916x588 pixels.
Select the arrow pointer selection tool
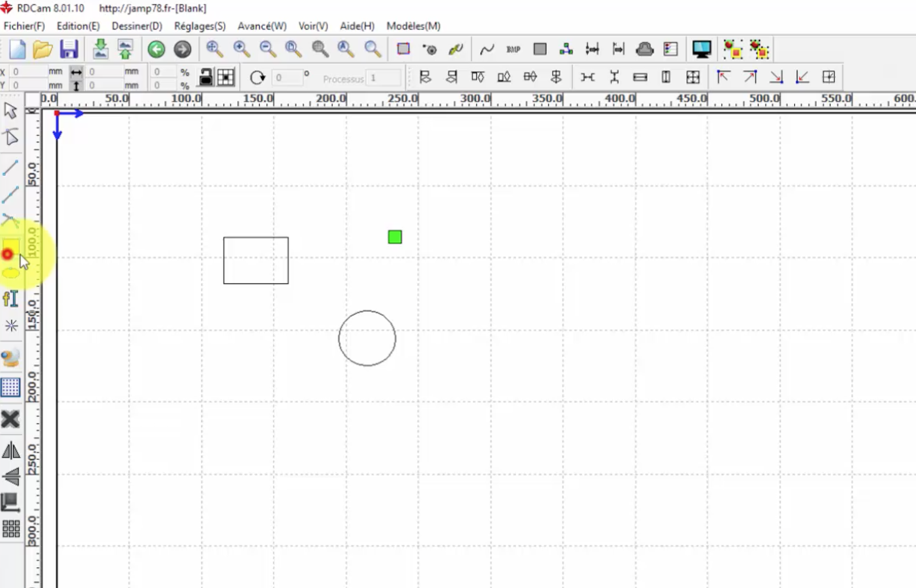point(11,111)
